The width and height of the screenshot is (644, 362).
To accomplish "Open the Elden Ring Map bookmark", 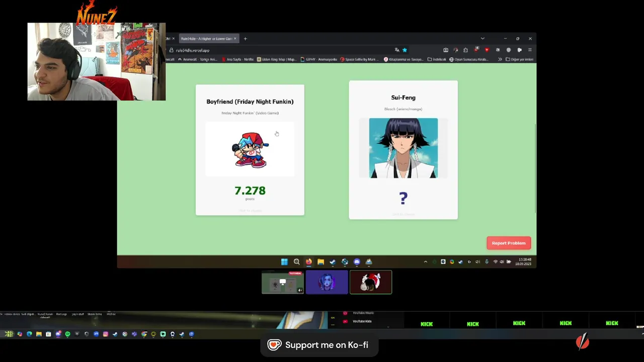I will 277,59.
